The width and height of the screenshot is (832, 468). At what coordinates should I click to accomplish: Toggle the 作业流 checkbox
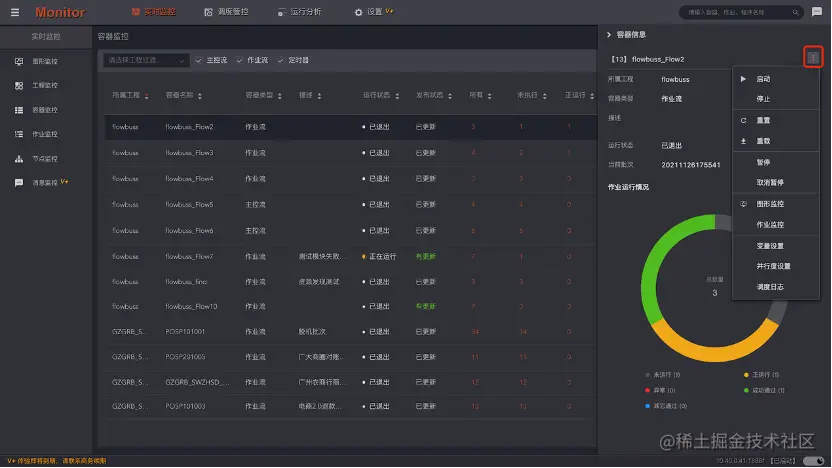coord(239,60)
